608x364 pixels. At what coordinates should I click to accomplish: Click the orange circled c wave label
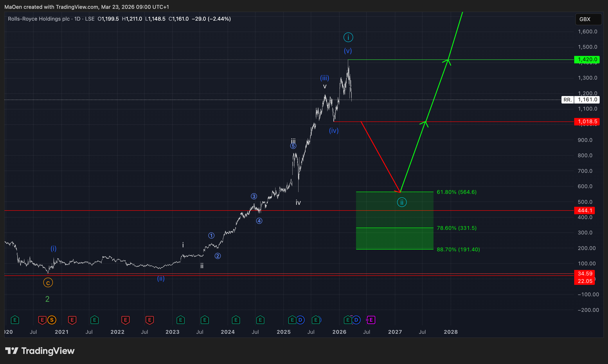pos(48,283)
